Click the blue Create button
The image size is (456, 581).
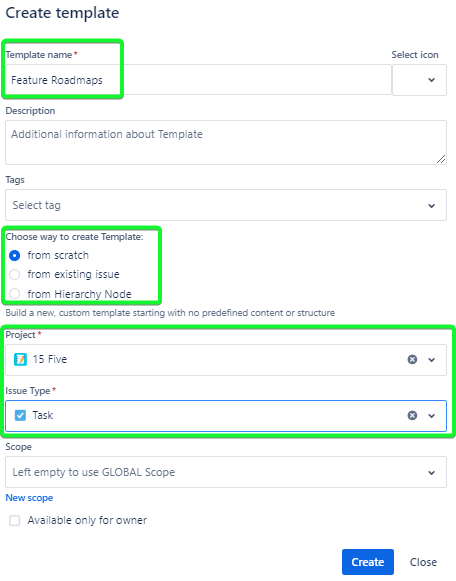[367, 562]
